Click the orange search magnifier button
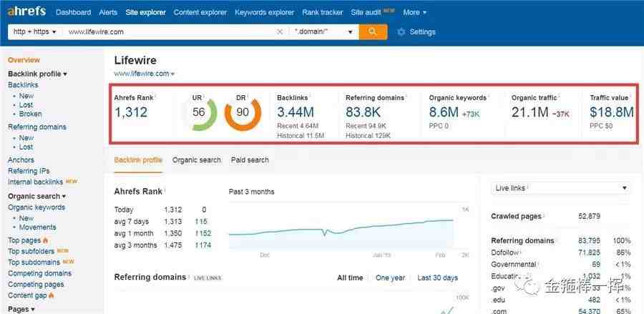 tap(373, 32)
